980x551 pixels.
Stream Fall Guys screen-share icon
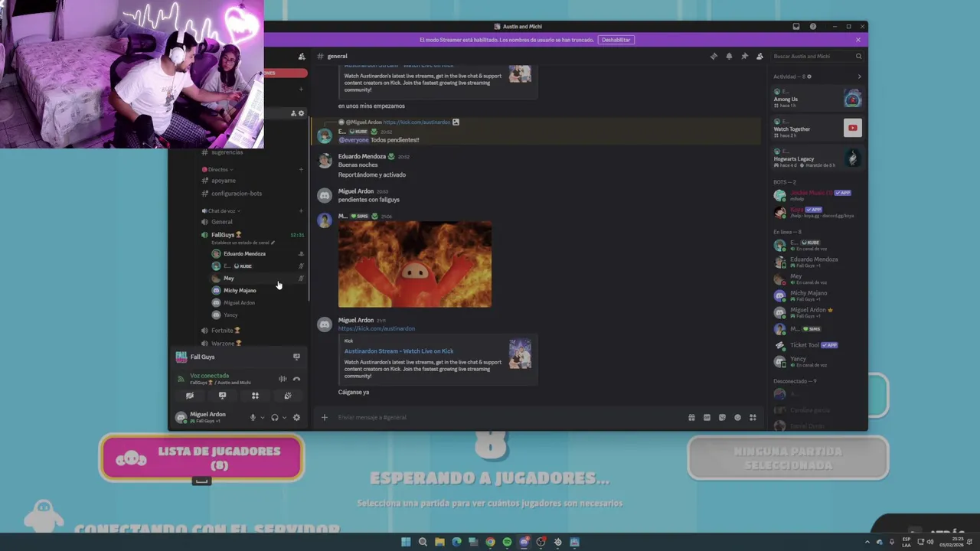pos(296,357)
